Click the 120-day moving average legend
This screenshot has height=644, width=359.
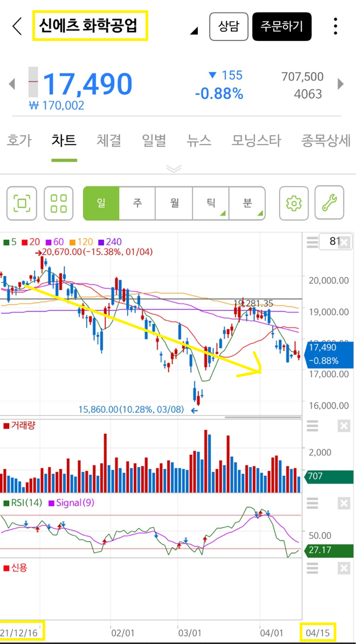(x=82, y=242)
